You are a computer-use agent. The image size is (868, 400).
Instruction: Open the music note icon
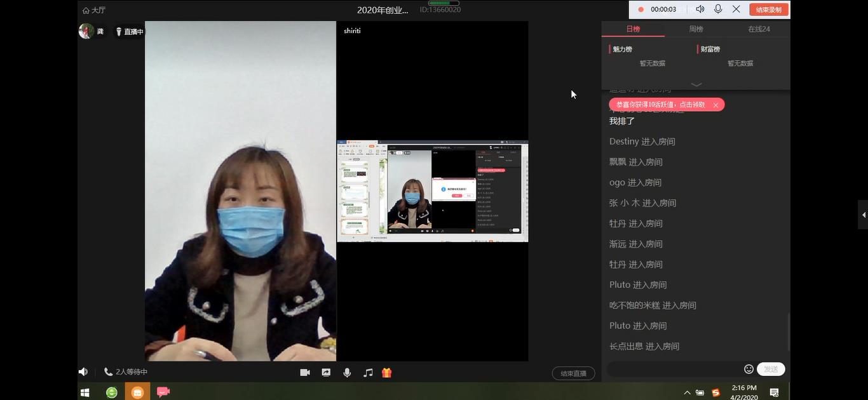[368, 373]
